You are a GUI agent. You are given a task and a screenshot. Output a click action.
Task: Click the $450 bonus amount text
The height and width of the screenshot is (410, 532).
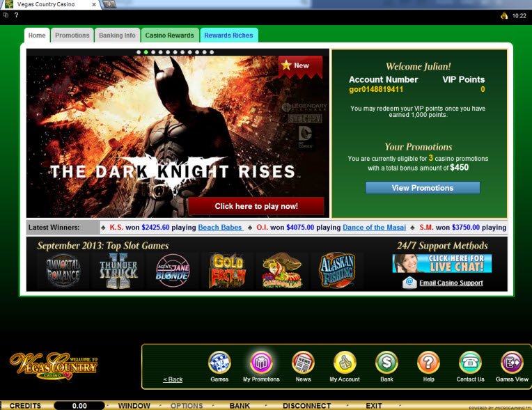(459, 168)
